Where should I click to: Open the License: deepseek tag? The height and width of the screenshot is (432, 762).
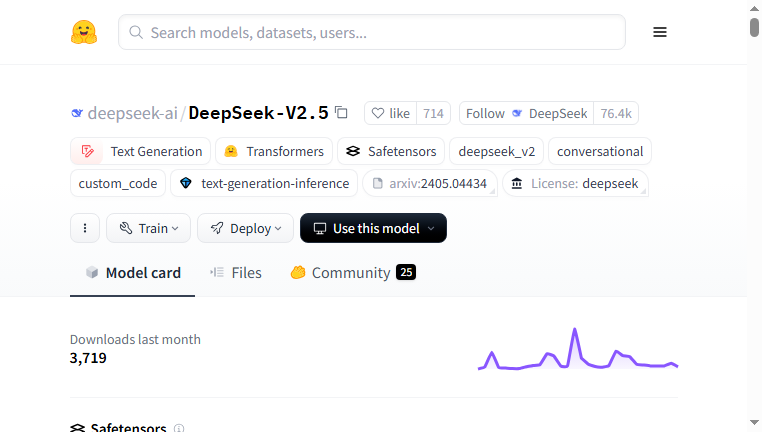pos(575,183)
